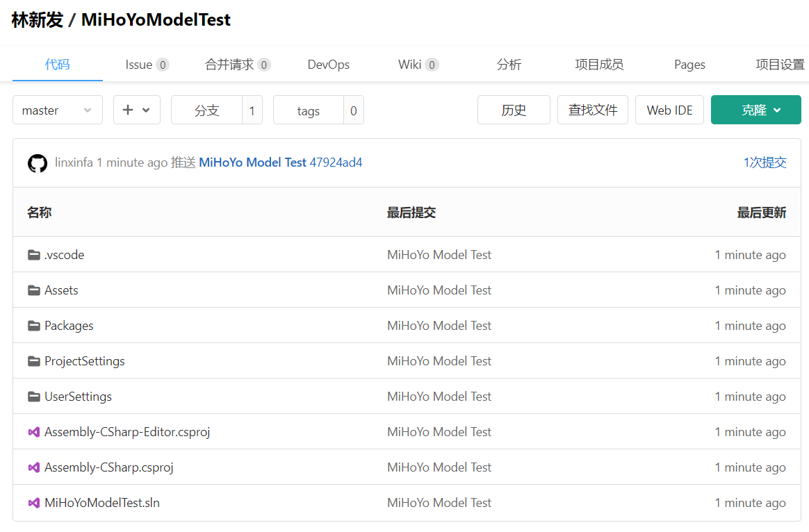809x532 pixels.
Task: Click the last commit message in the MiHoYoModelTest.sln row
Action: point(439,503)
